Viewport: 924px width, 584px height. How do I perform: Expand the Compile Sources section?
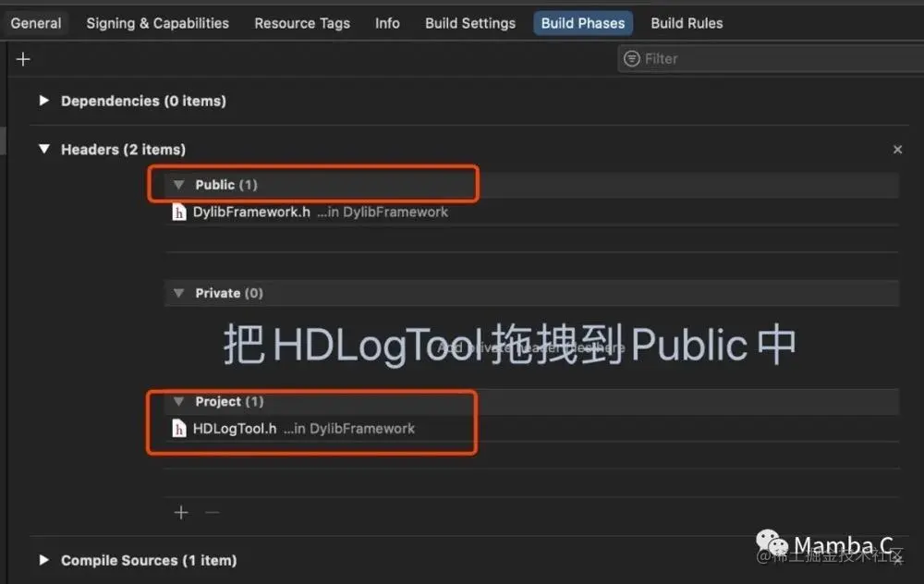click(x=43, y=560)
